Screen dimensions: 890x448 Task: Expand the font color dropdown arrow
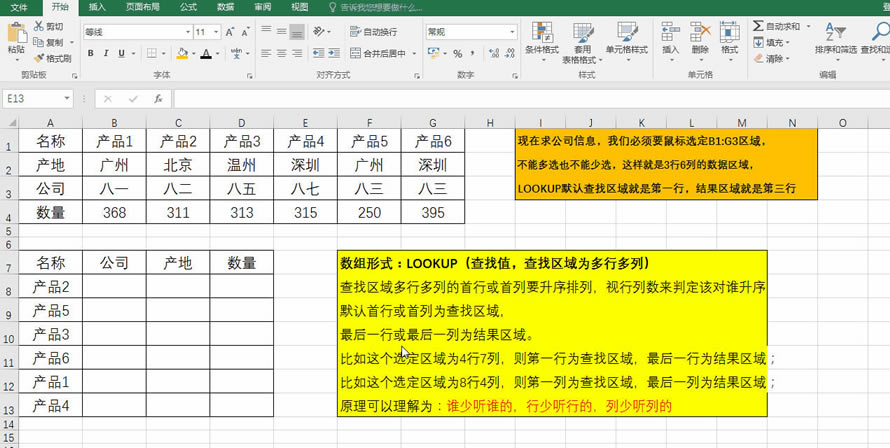click(217, 53)
